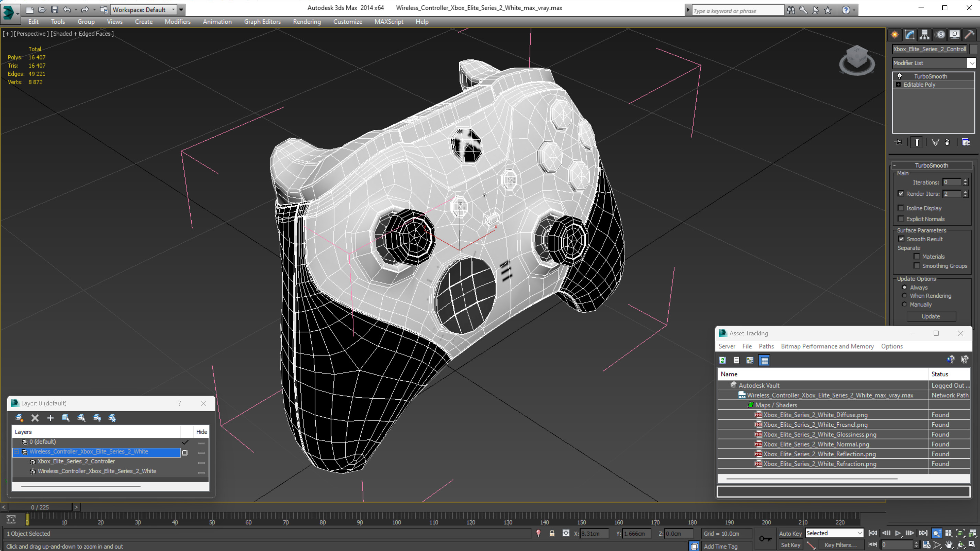Click the Save File icon
Screen dimensions: 980x551
54,10
